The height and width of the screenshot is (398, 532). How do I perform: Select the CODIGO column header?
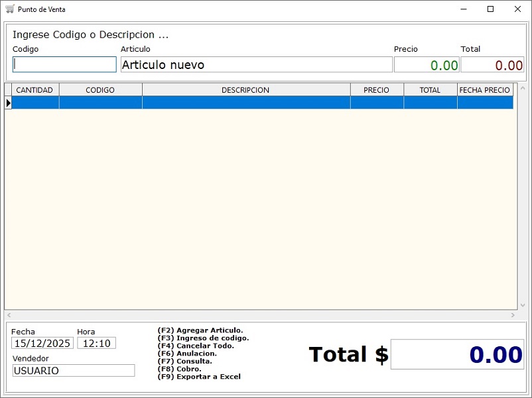pos(100,90)
